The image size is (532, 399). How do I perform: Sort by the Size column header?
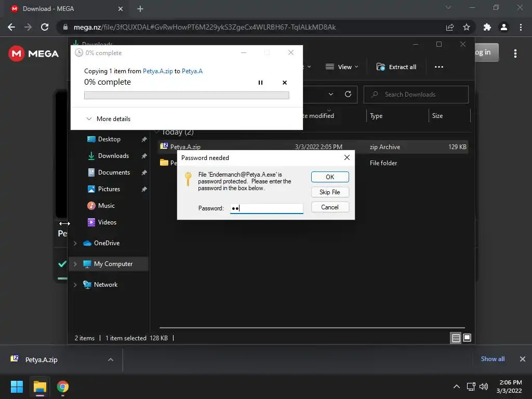[x=437, y=116]
